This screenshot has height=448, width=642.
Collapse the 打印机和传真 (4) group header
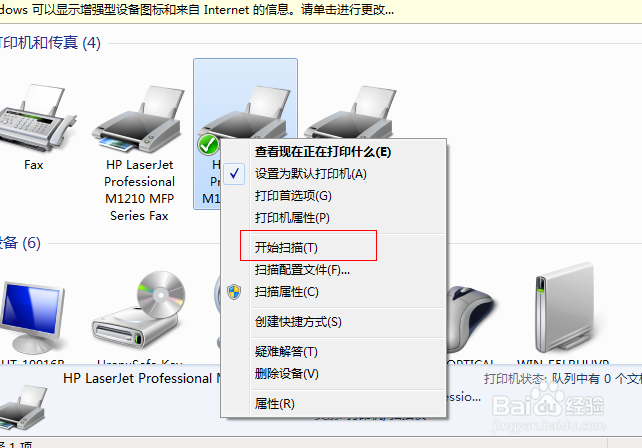pyautogui.click(x=50, y=43)
